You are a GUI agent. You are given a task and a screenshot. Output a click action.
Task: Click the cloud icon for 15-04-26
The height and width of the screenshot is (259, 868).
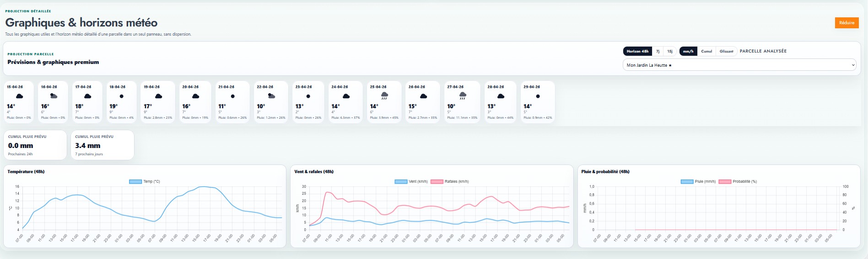pos(20,96)
